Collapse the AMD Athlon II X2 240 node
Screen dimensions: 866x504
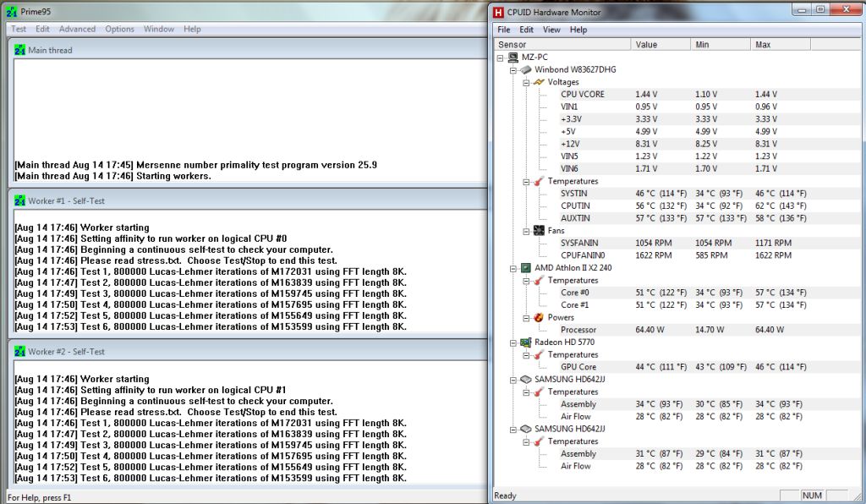click(x=513, y=268)
